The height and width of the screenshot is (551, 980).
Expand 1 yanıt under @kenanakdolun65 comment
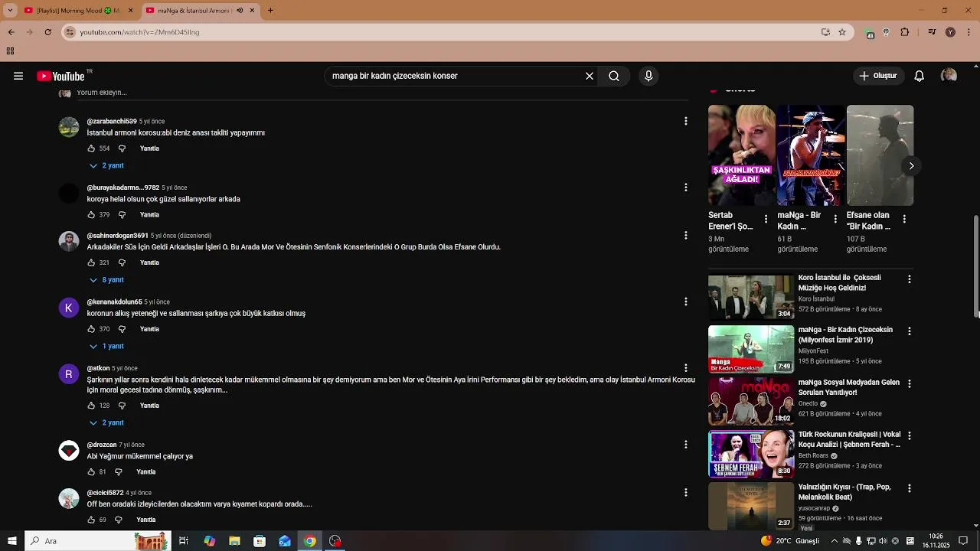coord(106,346)
